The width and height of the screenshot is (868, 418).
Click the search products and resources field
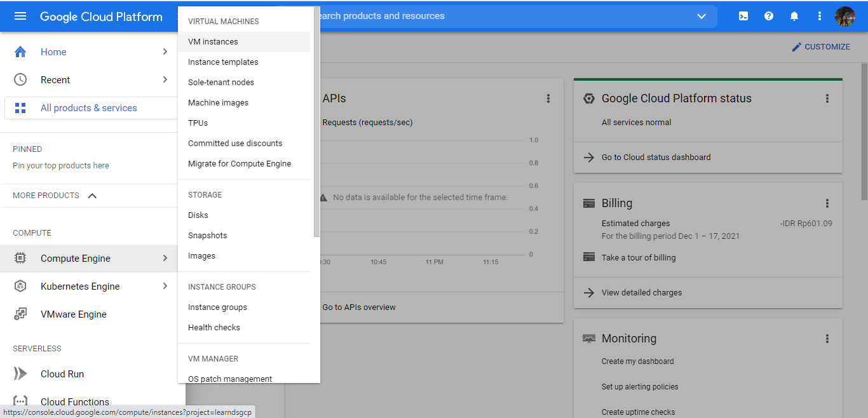point(502,16)
